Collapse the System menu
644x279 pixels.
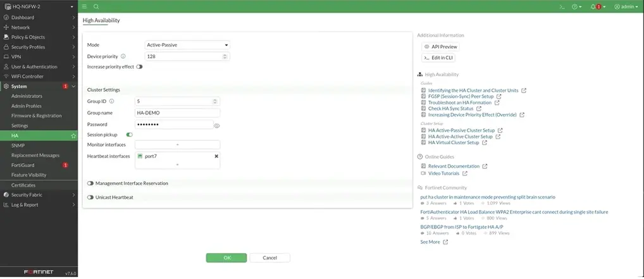(x=39, y=86)
